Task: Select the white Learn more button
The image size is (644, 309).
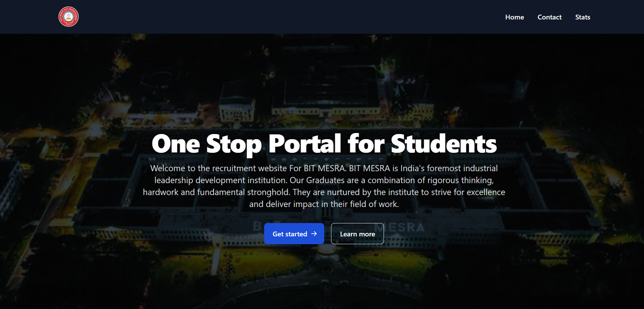Action: tap(357, 234)
